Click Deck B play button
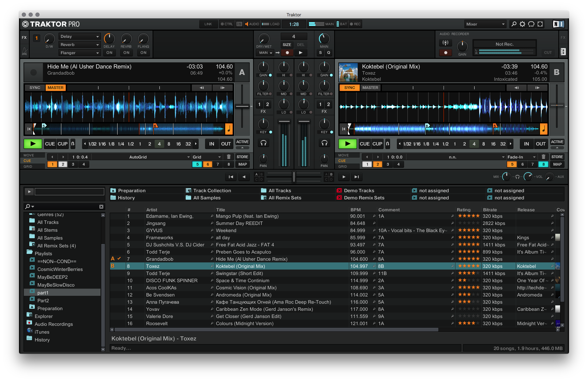Screen dimensions: 588x381 (x=347, y=144)
